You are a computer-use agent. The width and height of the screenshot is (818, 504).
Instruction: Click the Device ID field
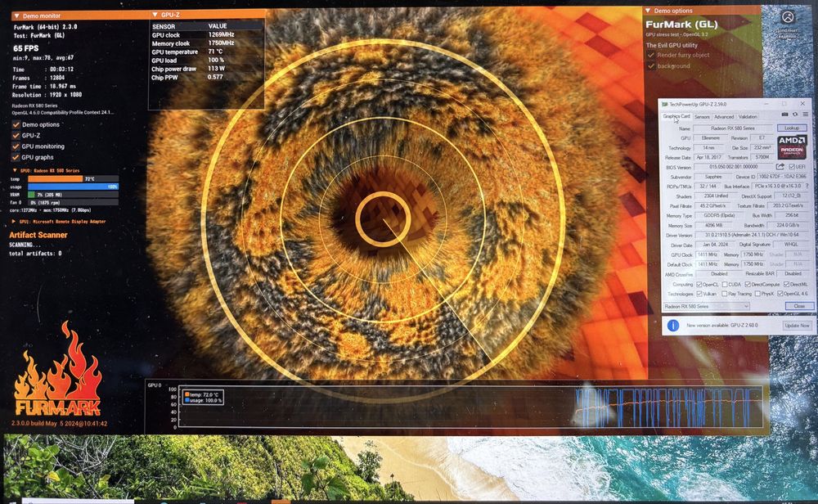point(782,177)
